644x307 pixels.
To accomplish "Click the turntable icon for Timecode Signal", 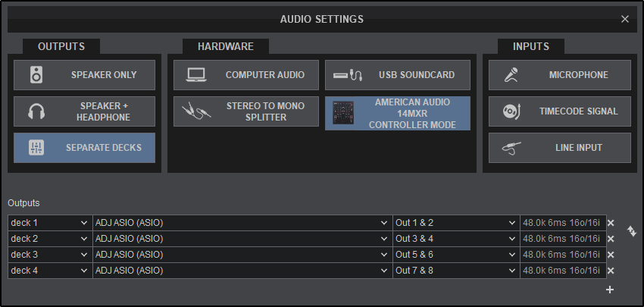I will coord(511,111).
